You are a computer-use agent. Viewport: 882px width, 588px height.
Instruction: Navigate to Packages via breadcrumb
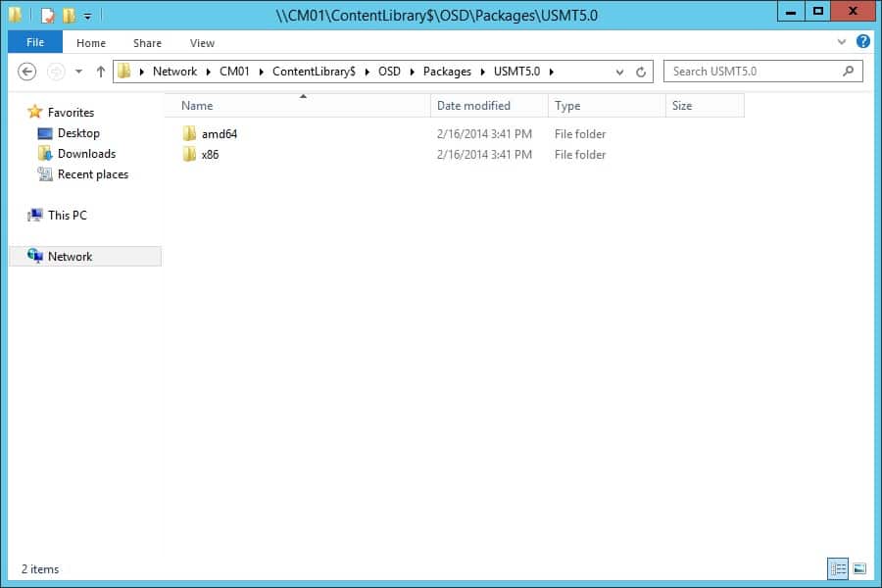pos(447,71)
